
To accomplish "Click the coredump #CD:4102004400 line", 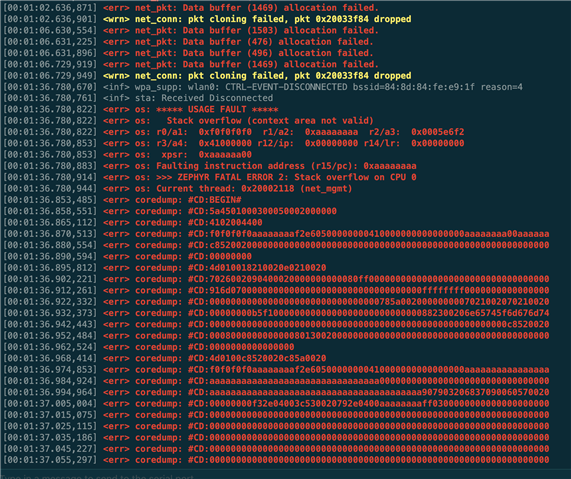I will pyautogui.click(x=133, y=223).
